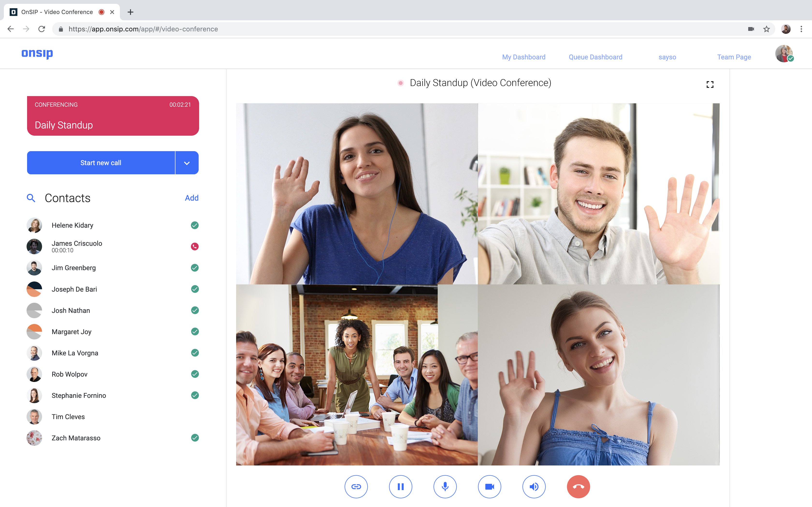This screenshot has width=812, height=507.
Task: Open Team Page link
Action: coord(734,57)
